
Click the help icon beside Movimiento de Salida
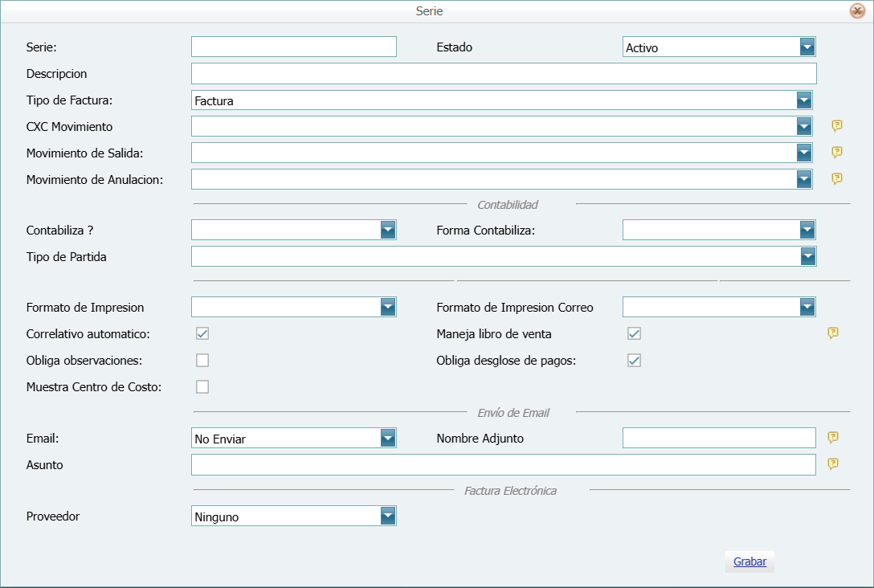click(x=836, y=152)
